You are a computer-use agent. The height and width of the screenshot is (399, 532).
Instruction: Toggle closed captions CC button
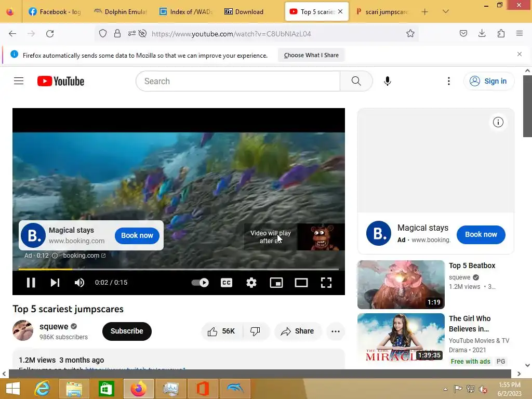click(227, 283)
